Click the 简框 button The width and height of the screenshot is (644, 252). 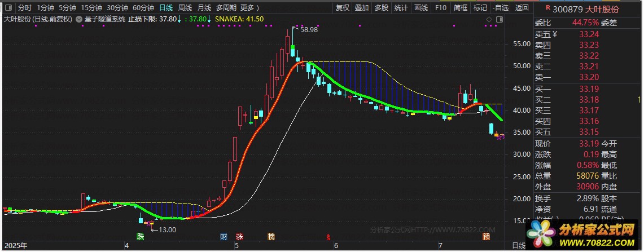coord(461,7)
